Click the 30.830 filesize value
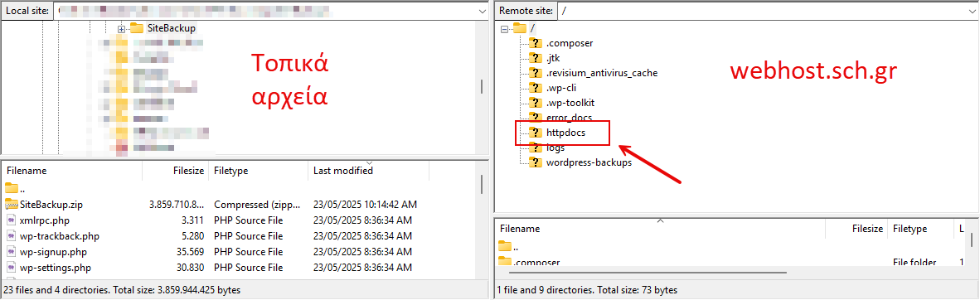Image resolution: width=980 pixels, height=300 pixels. [x=190, y=268]
